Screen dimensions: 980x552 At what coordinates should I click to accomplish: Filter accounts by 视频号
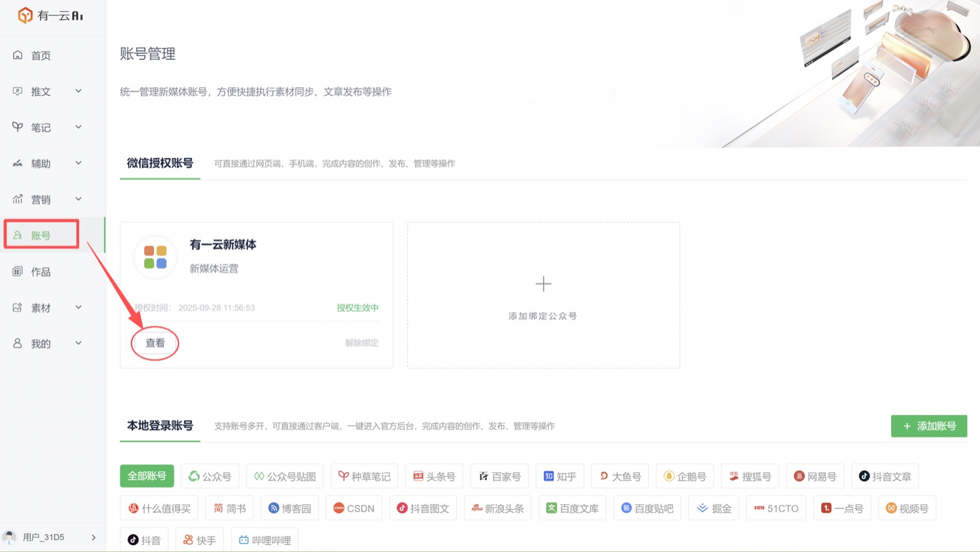pyautogui.click(x=907, y=509)
